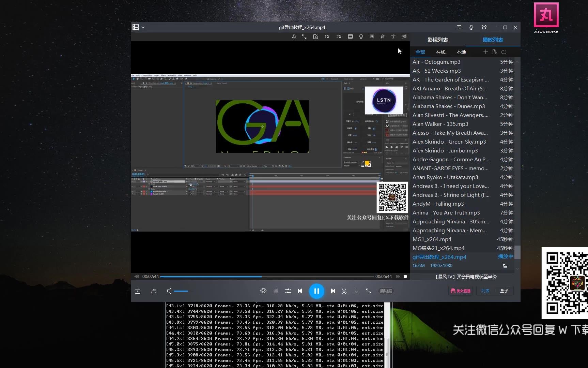Toggle danmaku with the 弹 button
Viewport: 588px width, 368px height.
point(276,291)
